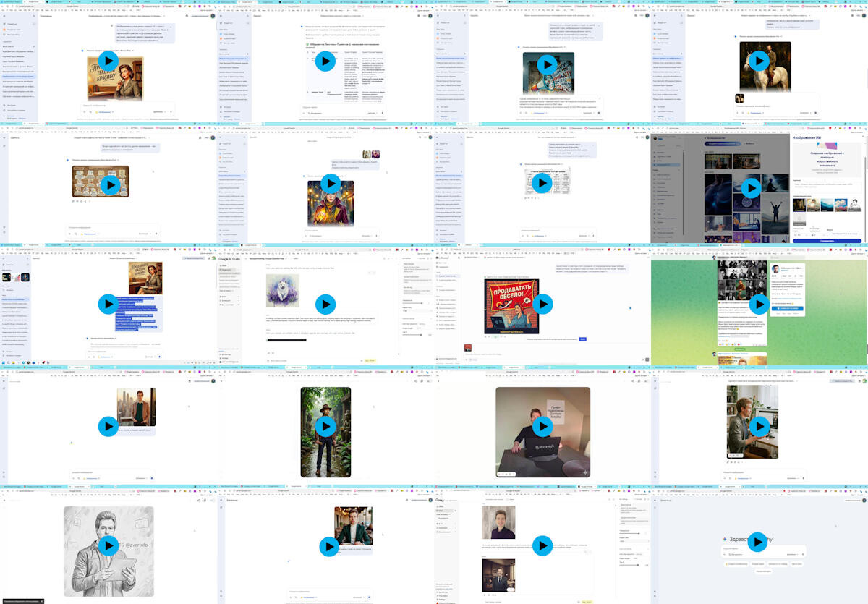Play the Gemini 'Здравствуй' greeting screen video
Image resolution: width=868 pixels, height=604 pixels.
[757, 541]
